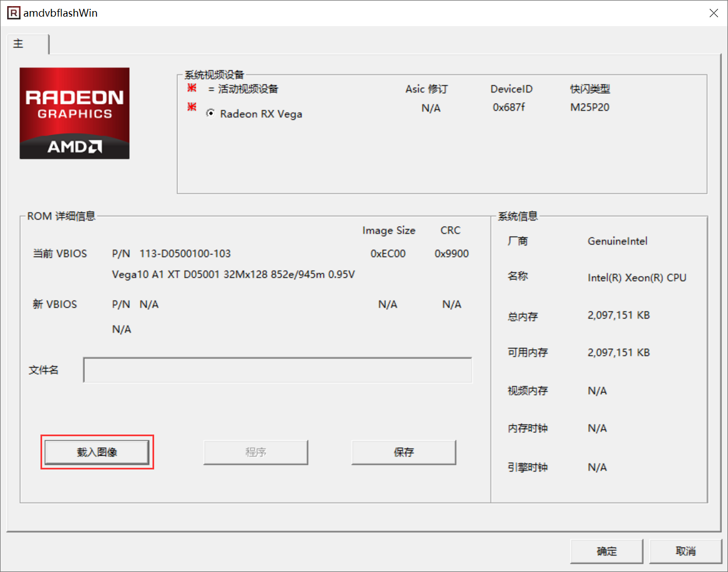The width and height of the screenshot is (728, 572).
Task: Click the DeviceID value 0x687f
Action: [508, 108]
